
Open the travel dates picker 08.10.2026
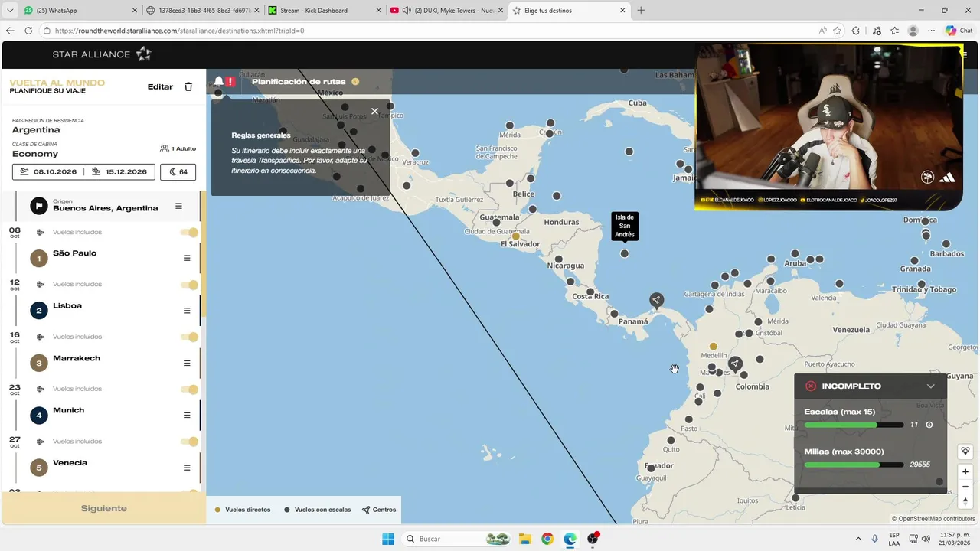83,172
